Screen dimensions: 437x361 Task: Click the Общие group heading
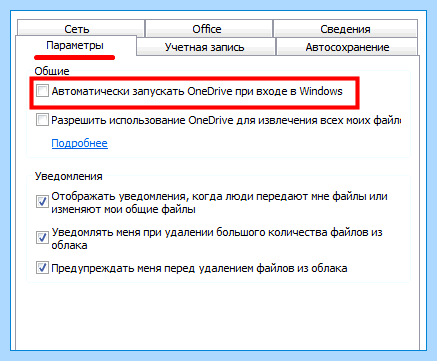click(52, 71)
